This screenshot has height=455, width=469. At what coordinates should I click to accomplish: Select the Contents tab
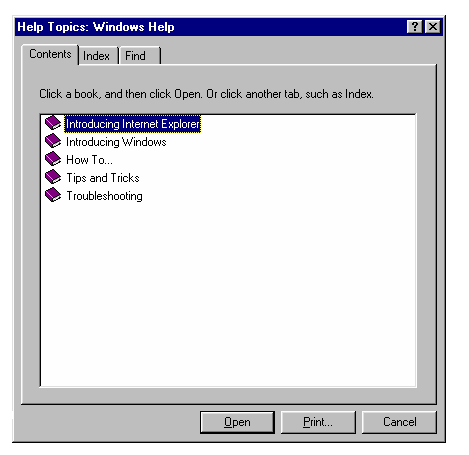(x=50, y=54)
